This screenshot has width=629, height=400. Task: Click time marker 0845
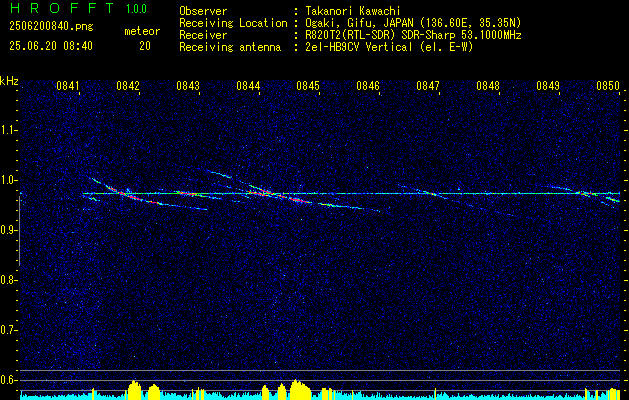pyautogui.click(x=308, y=86)
